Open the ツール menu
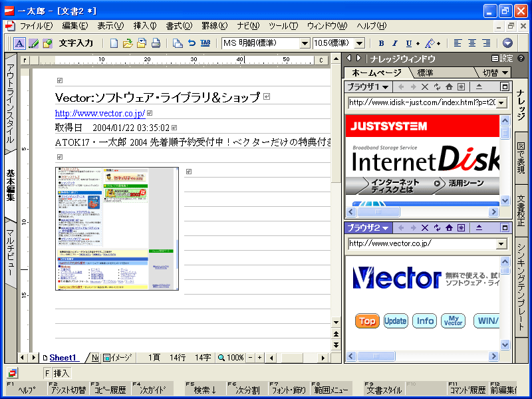This screenshot has width=532, height=399. 283,26
